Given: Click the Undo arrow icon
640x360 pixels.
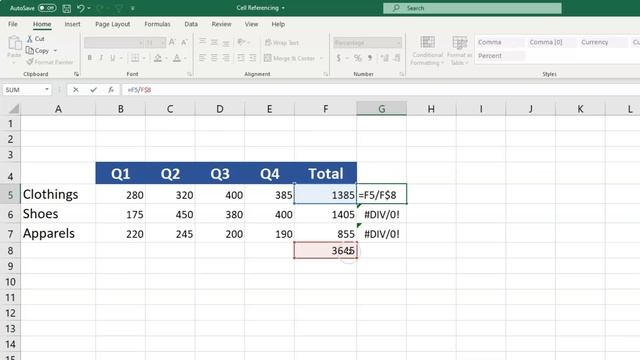Looking at the screenshot, I should tap(80, 8).
